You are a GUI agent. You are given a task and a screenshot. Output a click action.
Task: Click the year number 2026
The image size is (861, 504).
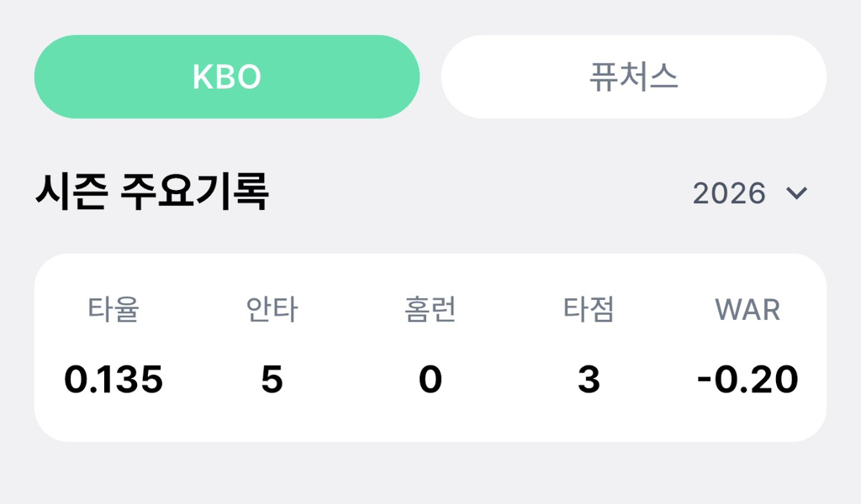point(729,193)
